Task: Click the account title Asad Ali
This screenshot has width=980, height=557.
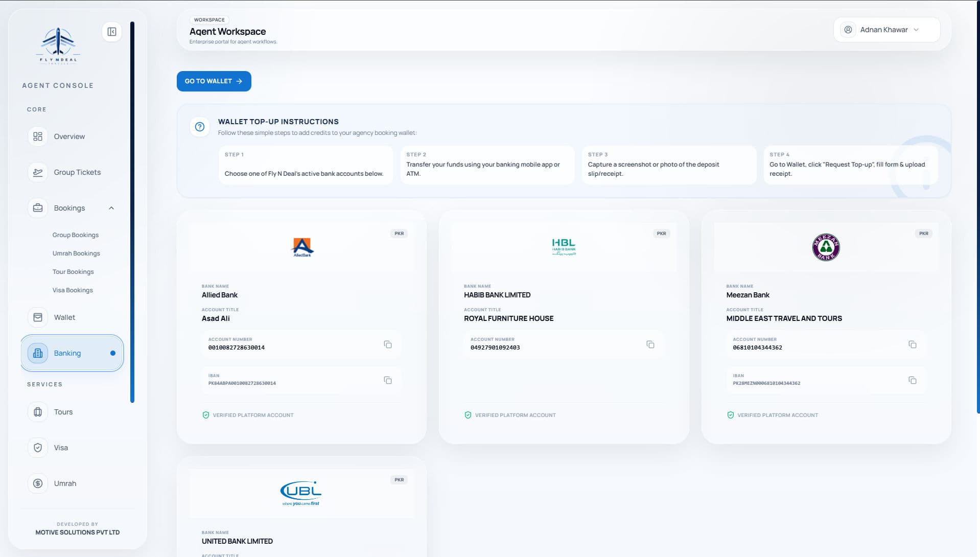Action: pos(216,318)
